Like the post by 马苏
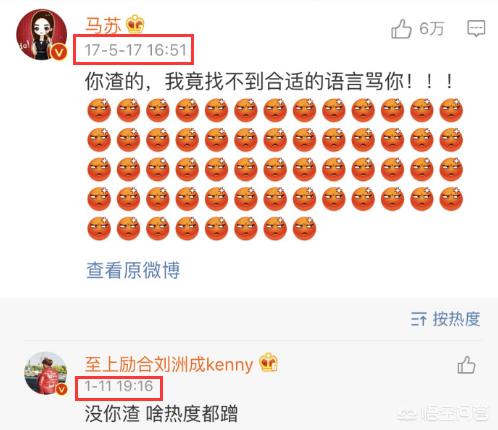 click(401, 29)
